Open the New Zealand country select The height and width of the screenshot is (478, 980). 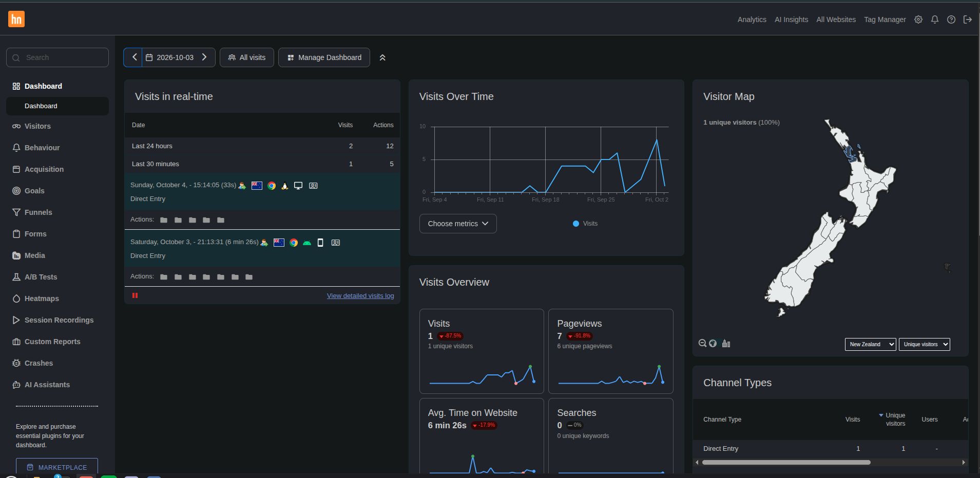click(x=870, y=344)
